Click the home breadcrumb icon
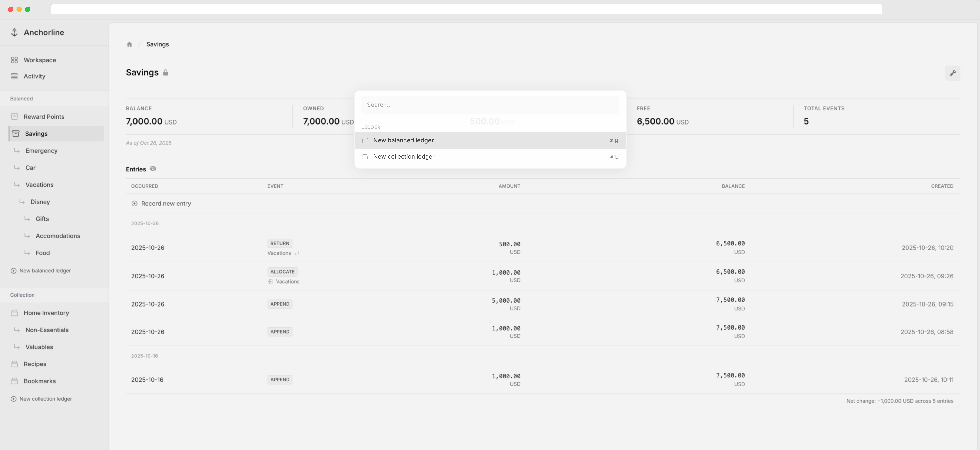The image size is (980, 450). pyautogui.click(x=129, y=44)
